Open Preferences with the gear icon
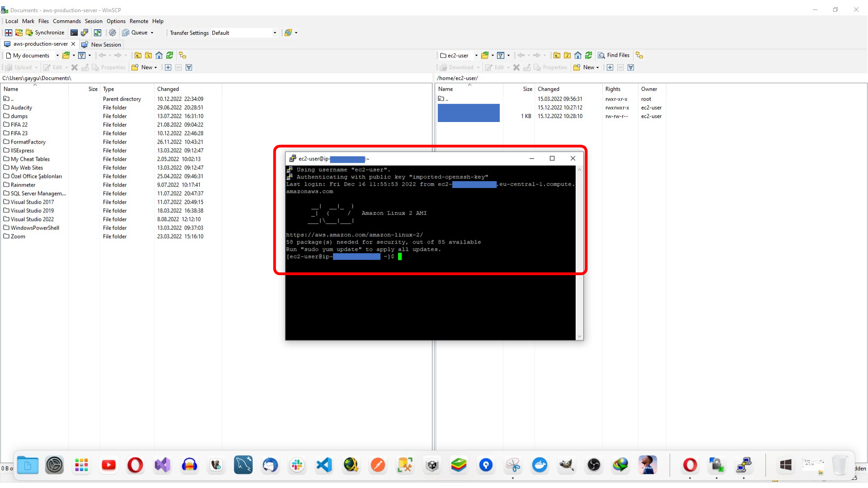868x488 pixels. (x=113, y=33)
